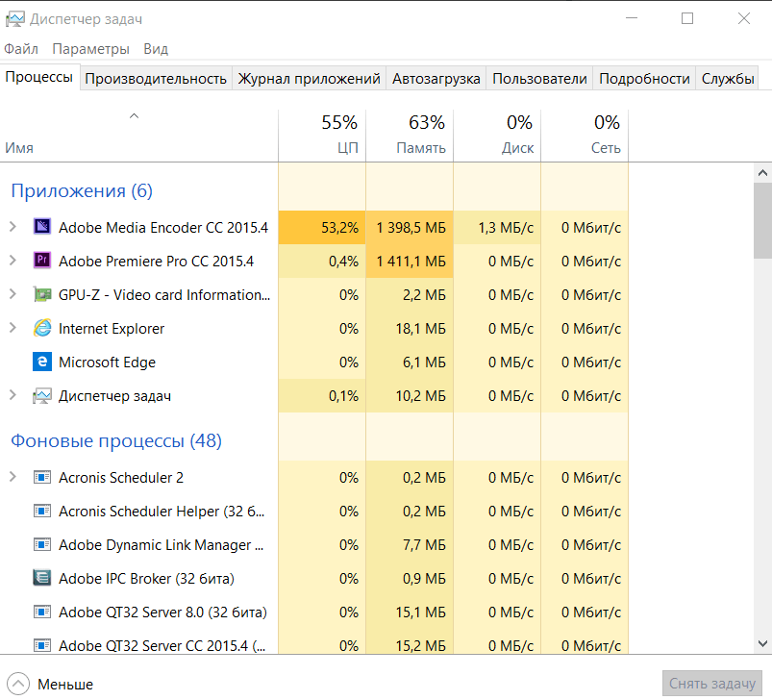Click the Adobe Dynamic Link Manager icon
The width and height of the screenshot is (772, 700).
pyautogui.click(x=42, y=544)
